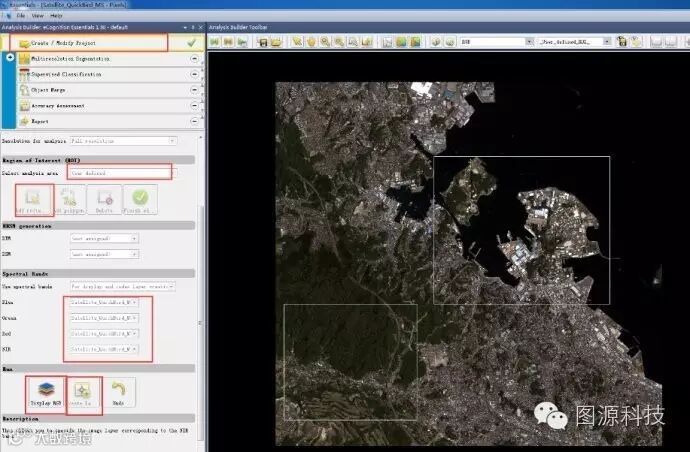
Task: Click the white plus circle on the blue sidebar
Action: (x=10, y=57)
